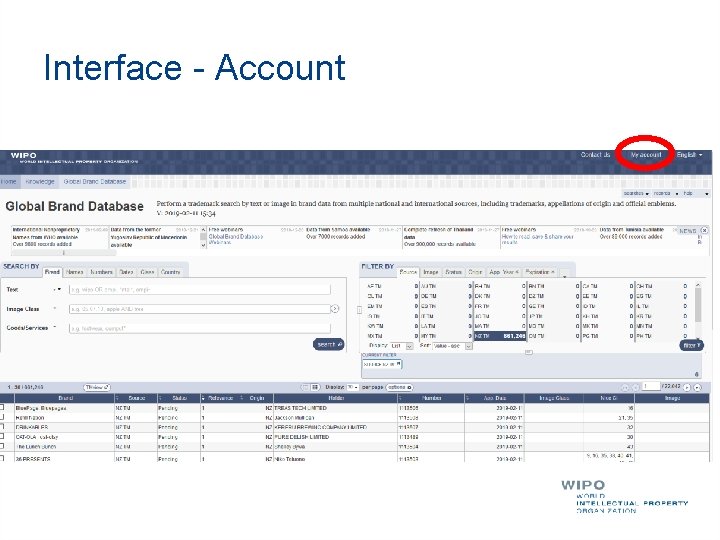Image resolution: width=720 pixels, height=540 pixels.
Task: Expand the extra filter tabs arrow
Action: [x=565, y=274]
